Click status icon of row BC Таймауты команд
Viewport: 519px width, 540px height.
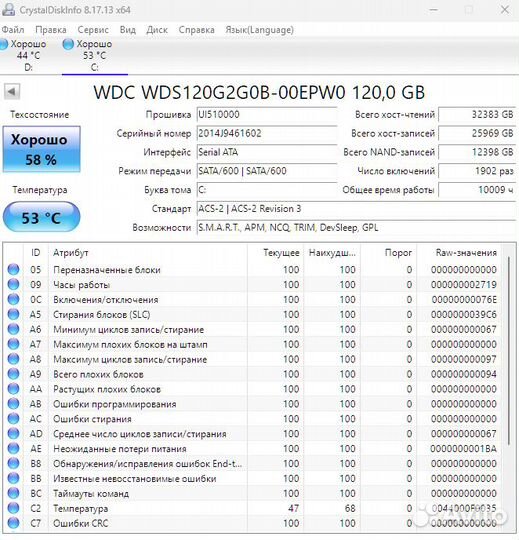coord(13,493)
